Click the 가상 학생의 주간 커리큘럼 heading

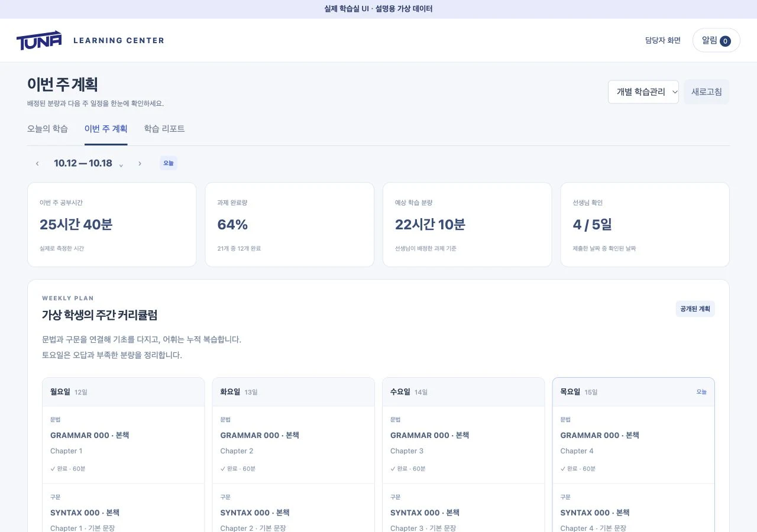click(x=99, y=315)
